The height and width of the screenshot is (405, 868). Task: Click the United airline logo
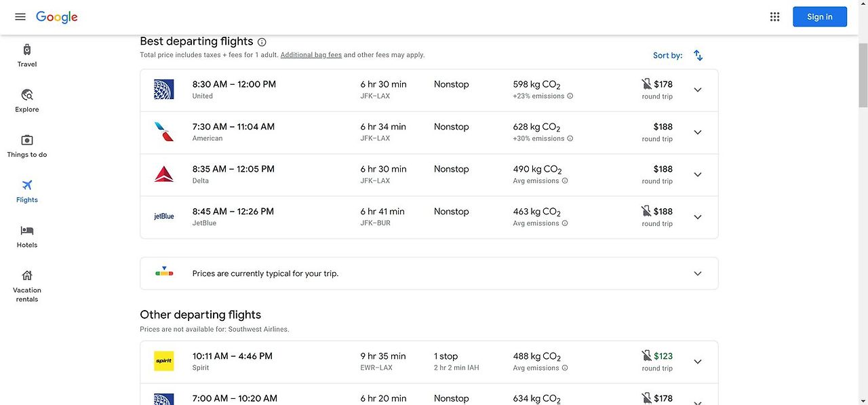164,90
